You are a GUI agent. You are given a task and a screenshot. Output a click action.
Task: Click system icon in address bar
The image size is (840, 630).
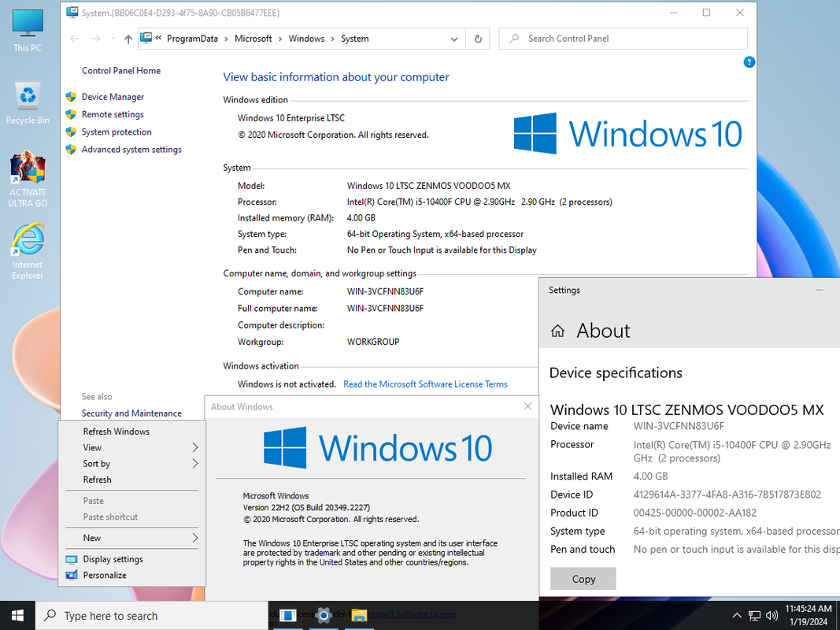tap(146, 38)
